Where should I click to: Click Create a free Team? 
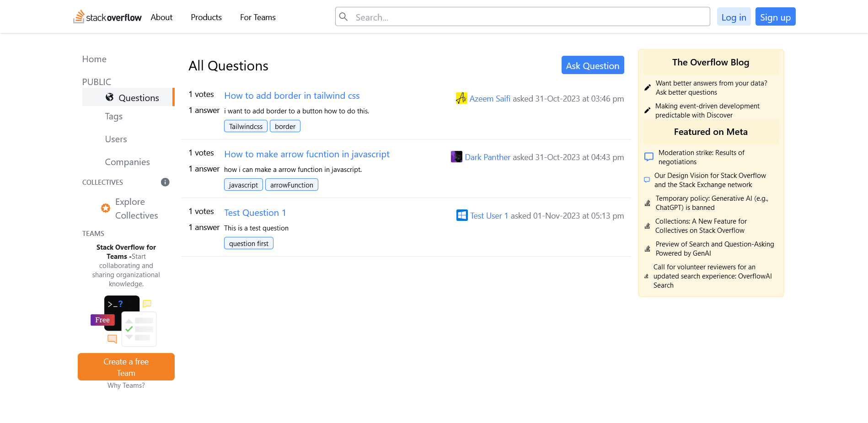(126, 366)
